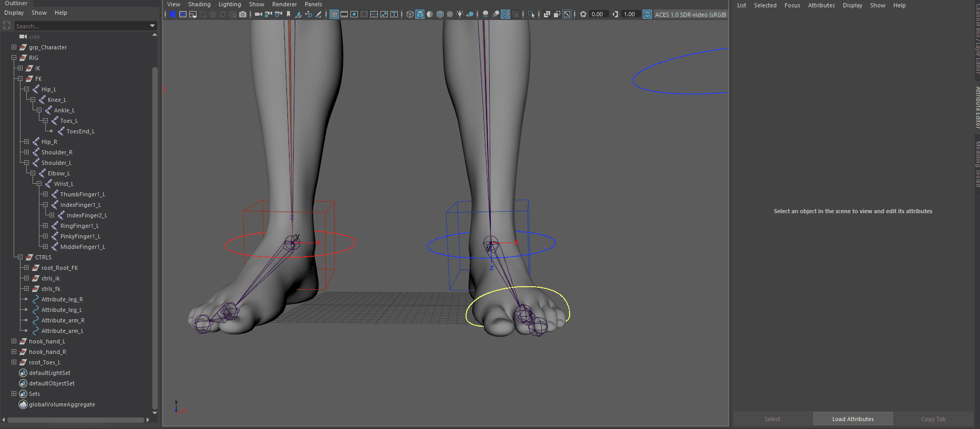The image size is (980, 429).
Task: Click the Field Chart icon
Action: click(374, 14)
